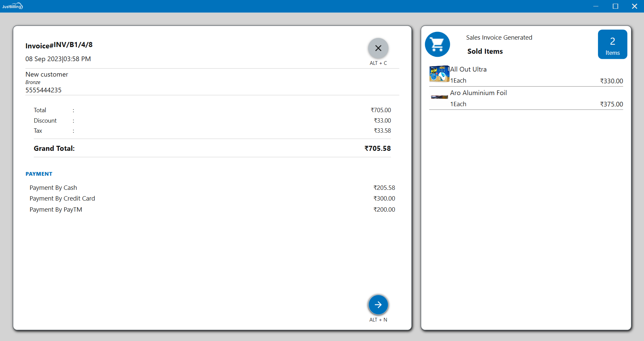Click the Payment By PayTM row
644x341 pixels.
(56, 210)
